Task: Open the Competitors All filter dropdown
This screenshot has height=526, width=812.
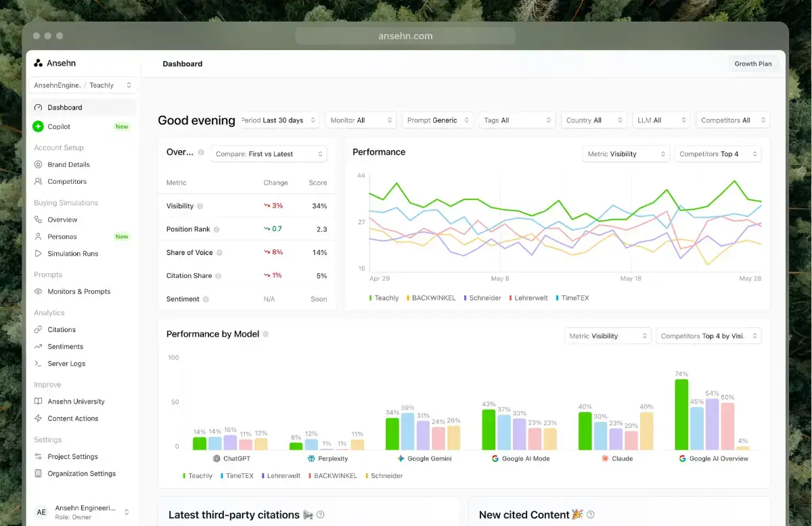Action: click(733, 120)
